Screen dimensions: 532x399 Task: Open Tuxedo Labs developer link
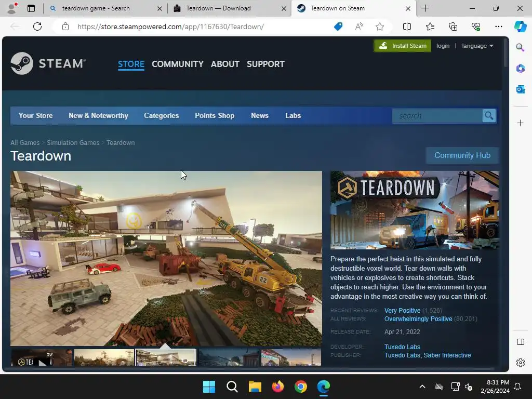pyautogui.click(x=402, y=347)
